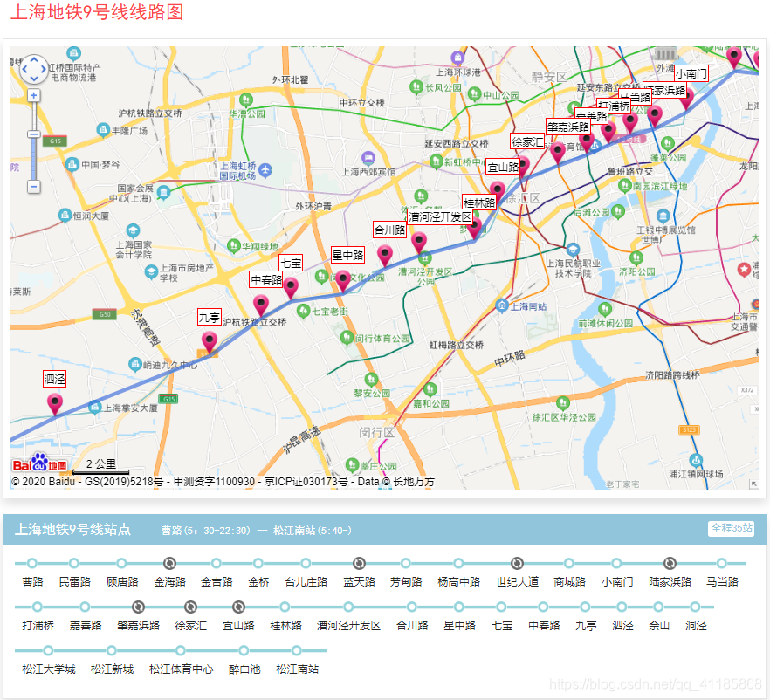Click the Baidu map logo
Image resolution: width=770 pixels, height=700 pixels.
click(x=39, y=463)
